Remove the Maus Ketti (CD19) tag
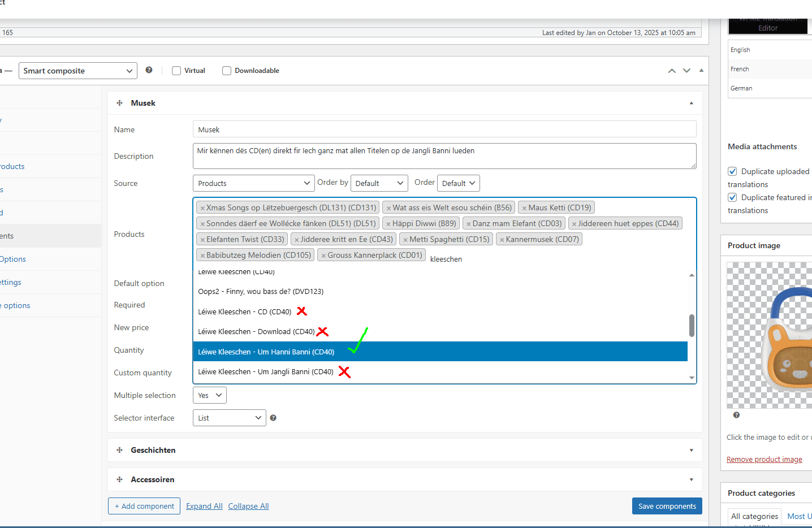 point(524,208)
